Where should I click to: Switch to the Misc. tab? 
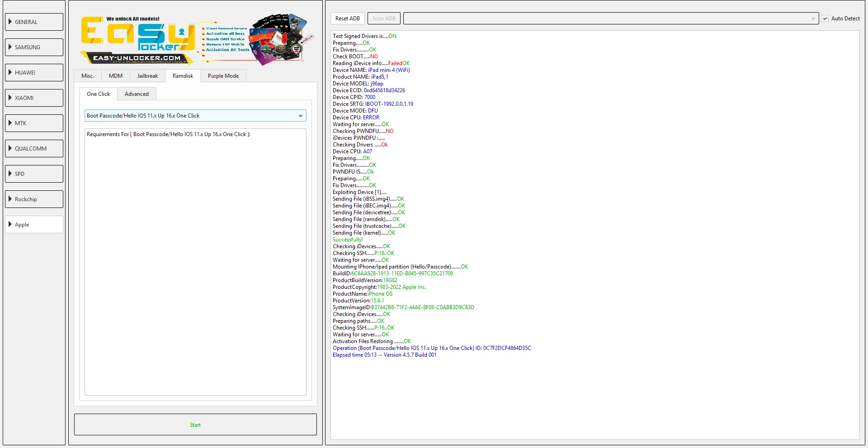click(88, 76)
